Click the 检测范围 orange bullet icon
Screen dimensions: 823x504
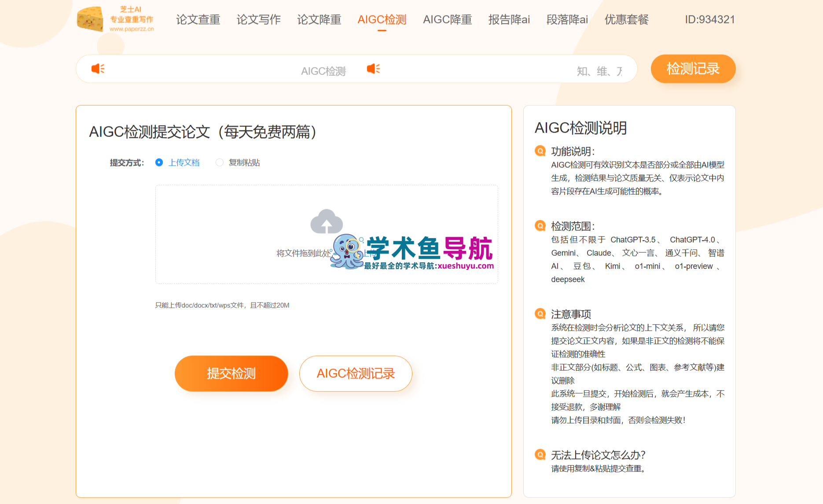tap(540, 226)
